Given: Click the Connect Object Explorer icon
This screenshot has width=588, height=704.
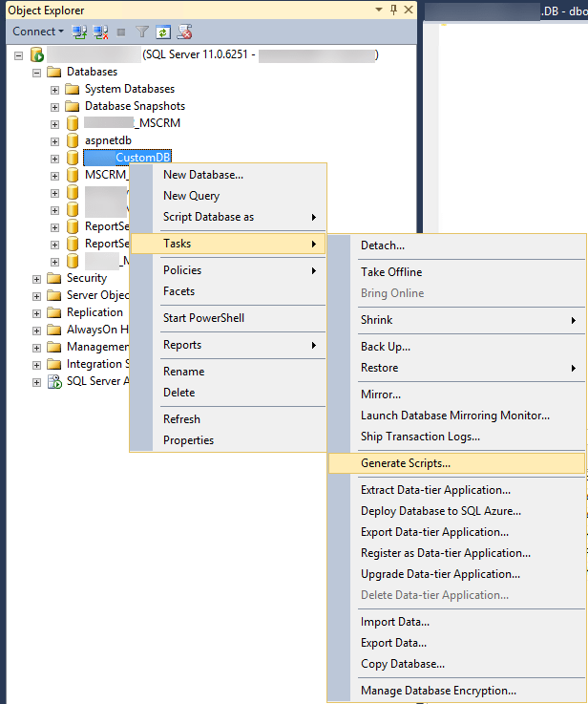Looking at the screenshot, I should [79, 32].
